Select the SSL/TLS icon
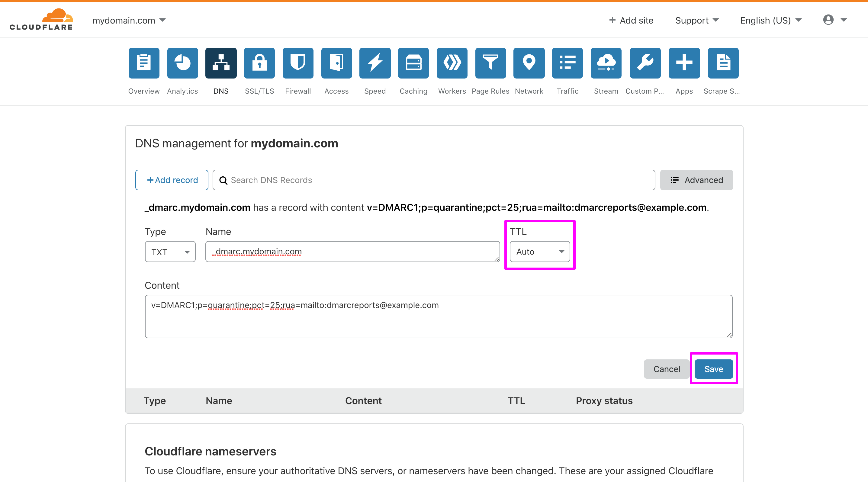 259,63
